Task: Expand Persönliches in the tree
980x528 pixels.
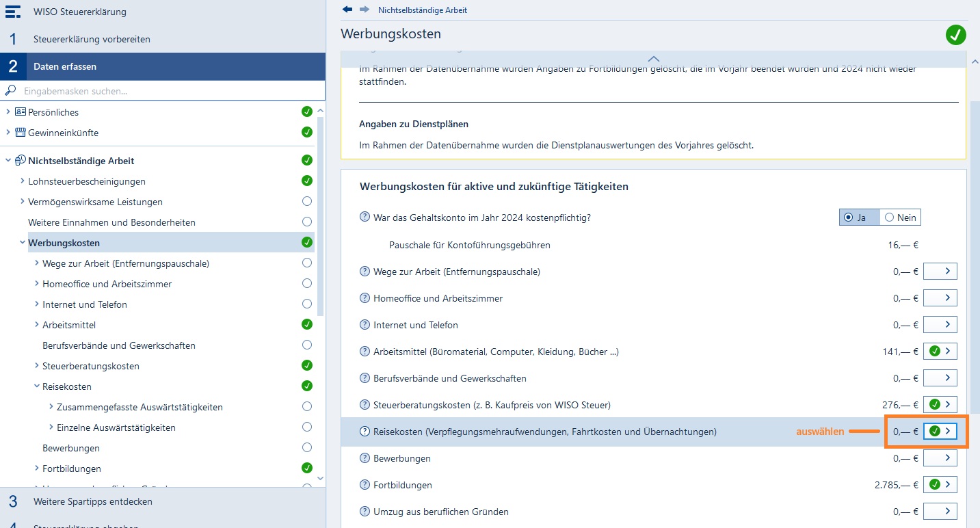Action: point(8,112)
